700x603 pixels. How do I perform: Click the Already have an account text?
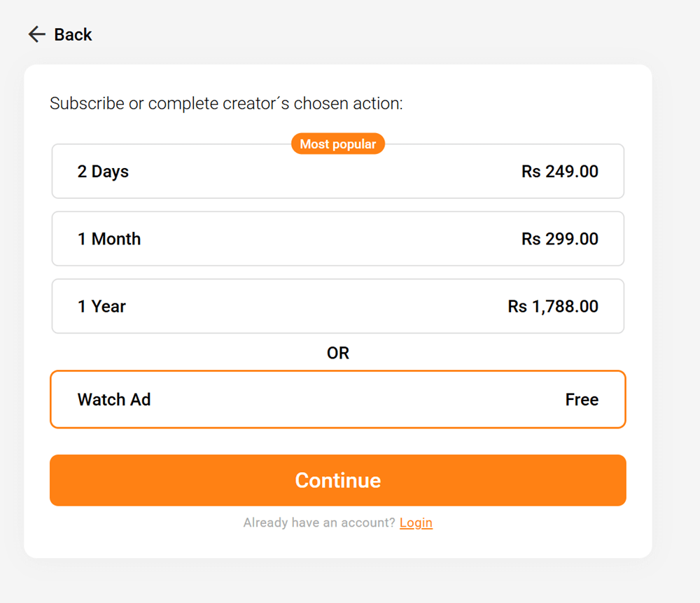[x=318, y=522]
